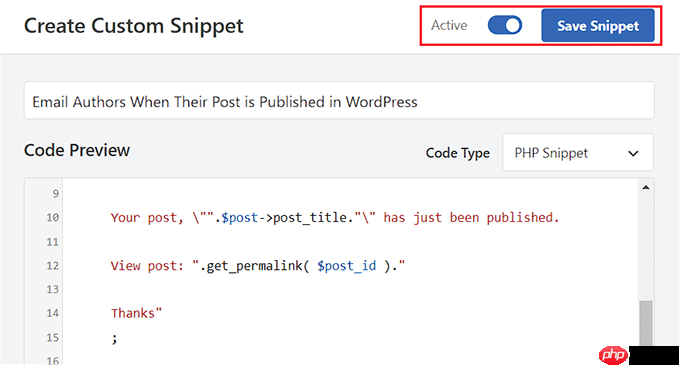
Task: Click the $post_id variable in line 12
Action: 347,266
